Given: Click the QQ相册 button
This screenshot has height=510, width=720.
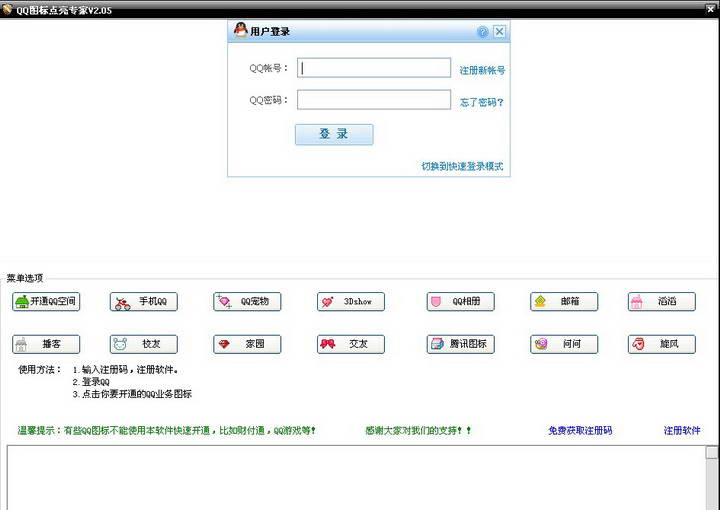Looking at the screenshot, I should (461, 302).
